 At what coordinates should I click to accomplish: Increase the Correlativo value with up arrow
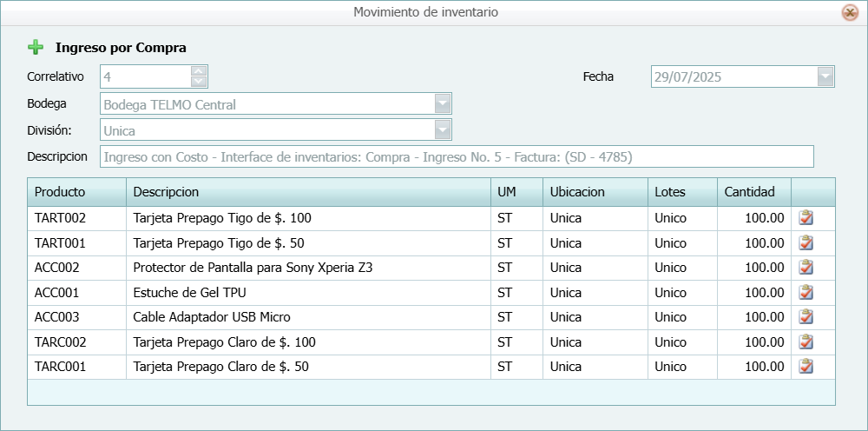pos(199,71)
